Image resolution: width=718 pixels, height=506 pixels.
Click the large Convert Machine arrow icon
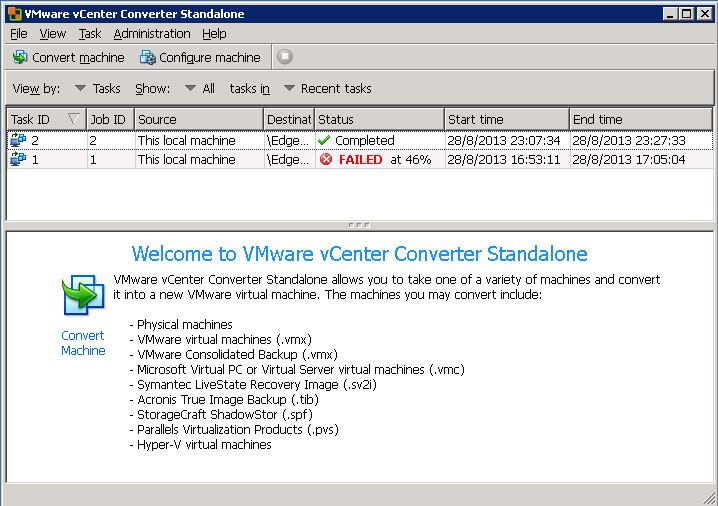(83, 295)
